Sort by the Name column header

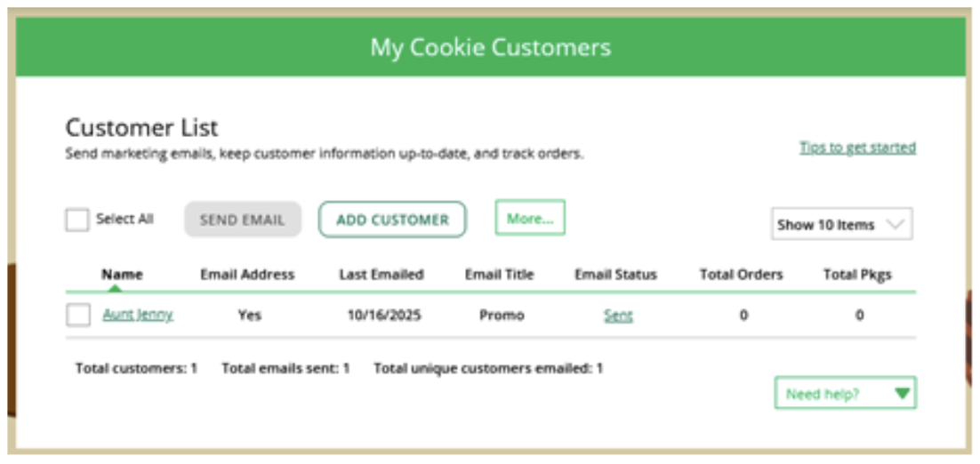click(x=122, y=275)
